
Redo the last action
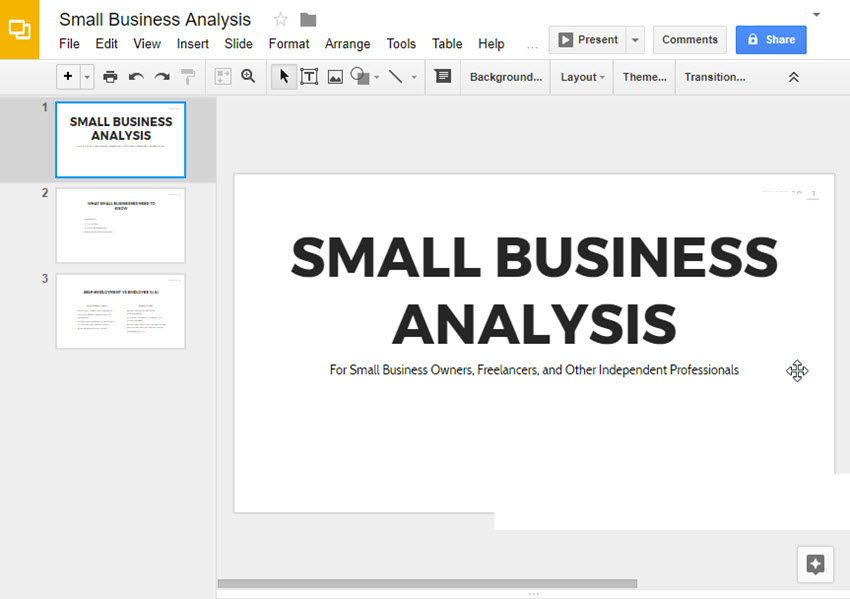pos(160,76)
